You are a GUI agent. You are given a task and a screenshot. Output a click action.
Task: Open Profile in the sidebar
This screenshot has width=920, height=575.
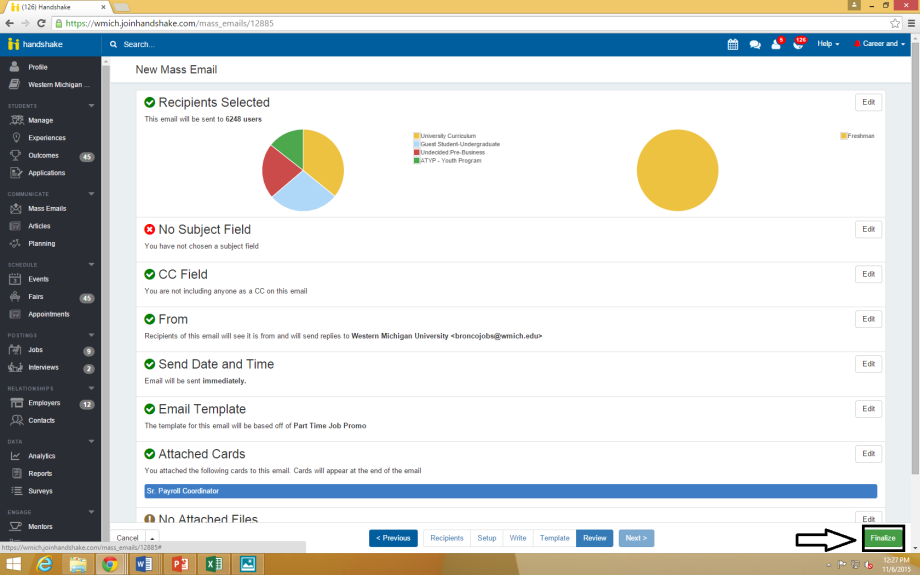(38, 67)
